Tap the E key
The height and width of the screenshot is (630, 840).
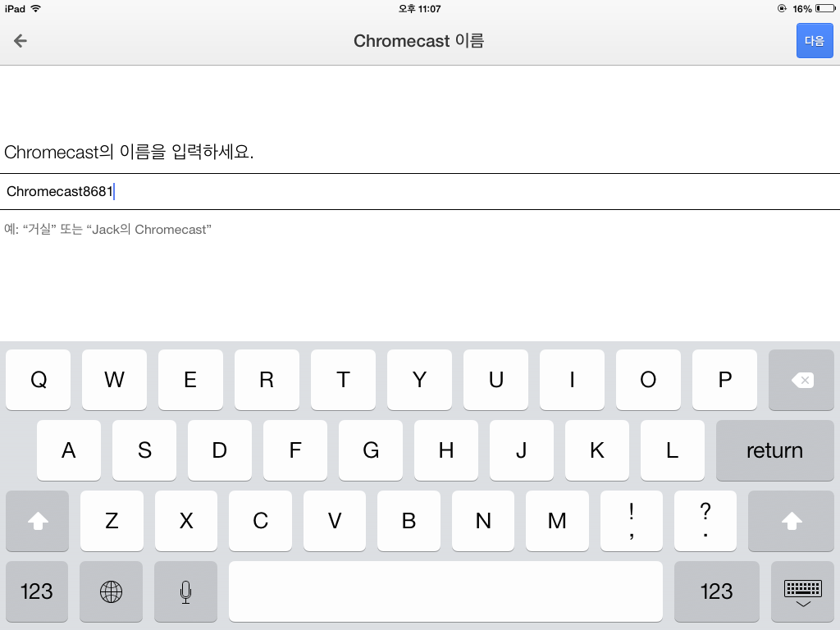point(190,380)
